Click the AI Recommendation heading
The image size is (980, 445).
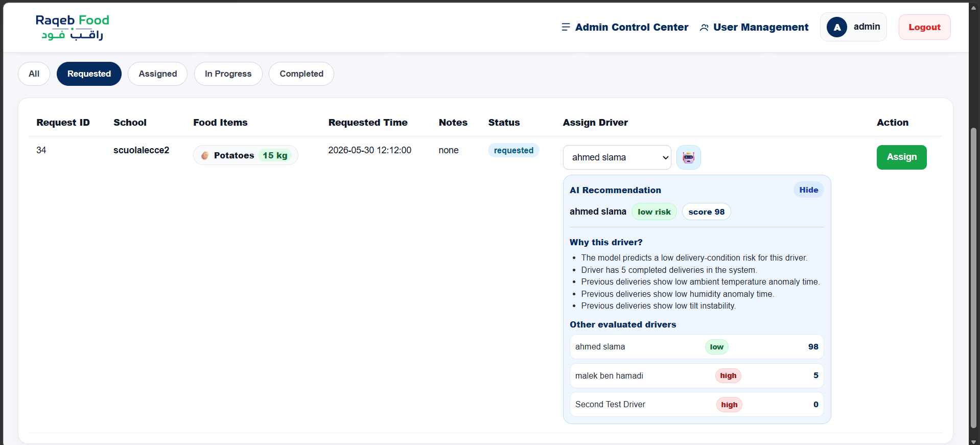pyautogui.click(x=615, y=190)
